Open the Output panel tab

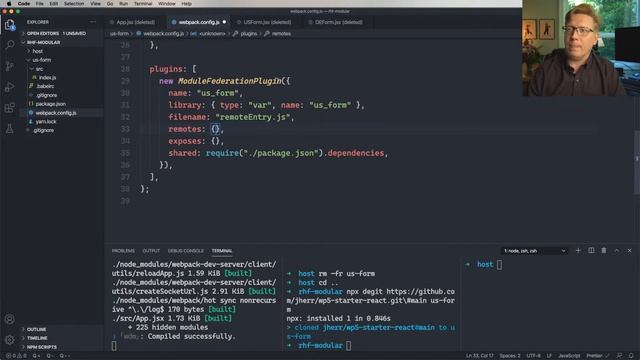(151, 251)
